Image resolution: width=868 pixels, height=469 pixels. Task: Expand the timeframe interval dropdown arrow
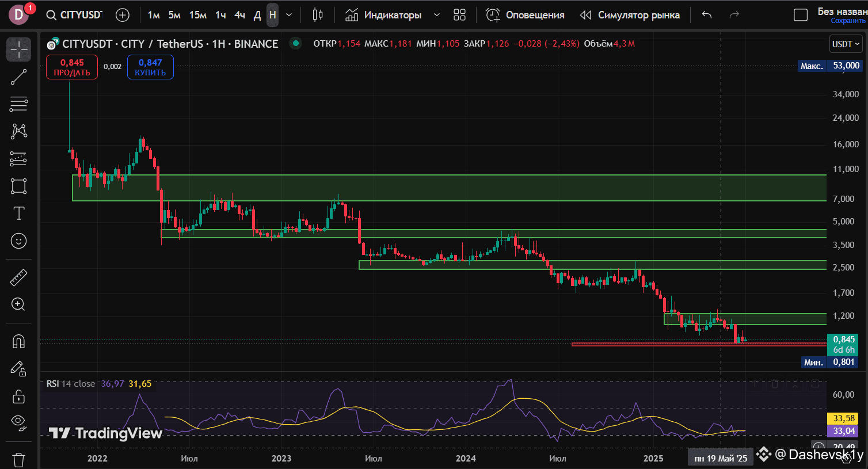289,15
